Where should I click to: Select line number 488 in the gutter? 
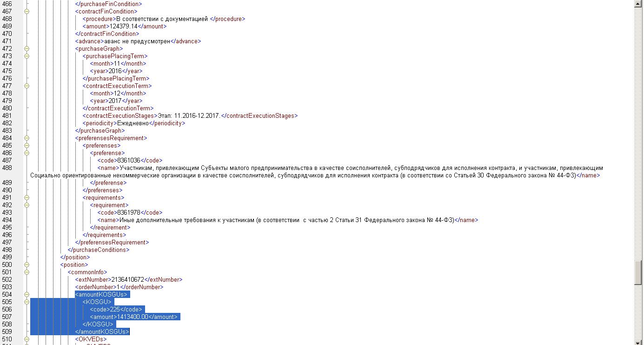pos(7,168)
